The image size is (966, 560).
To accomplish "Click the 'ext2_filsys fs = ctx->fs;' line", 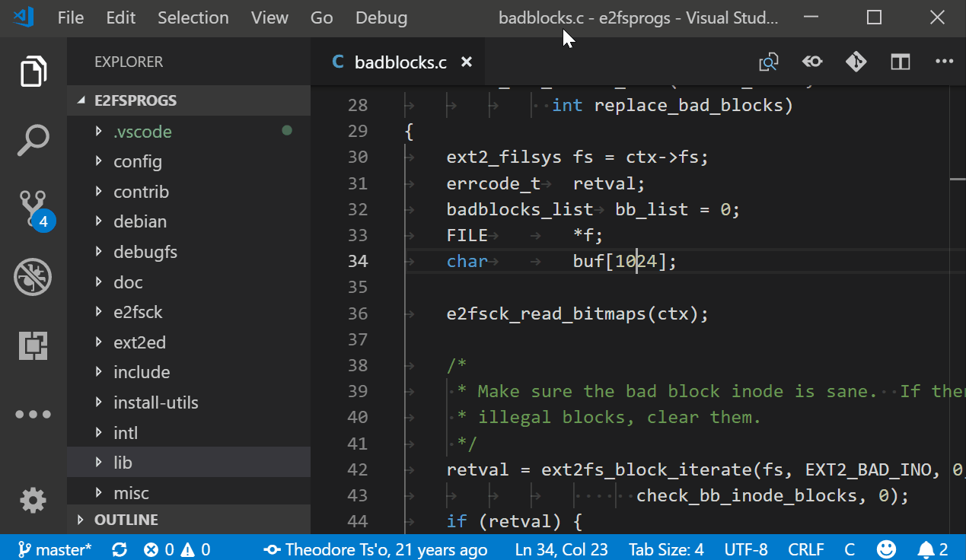I will pos(578,157).
